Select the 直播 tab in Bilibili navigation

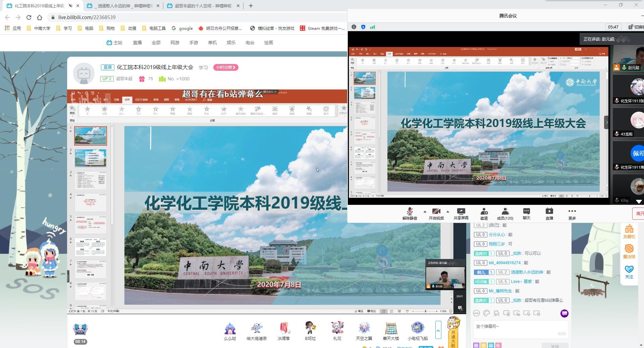tap(137, 43)
